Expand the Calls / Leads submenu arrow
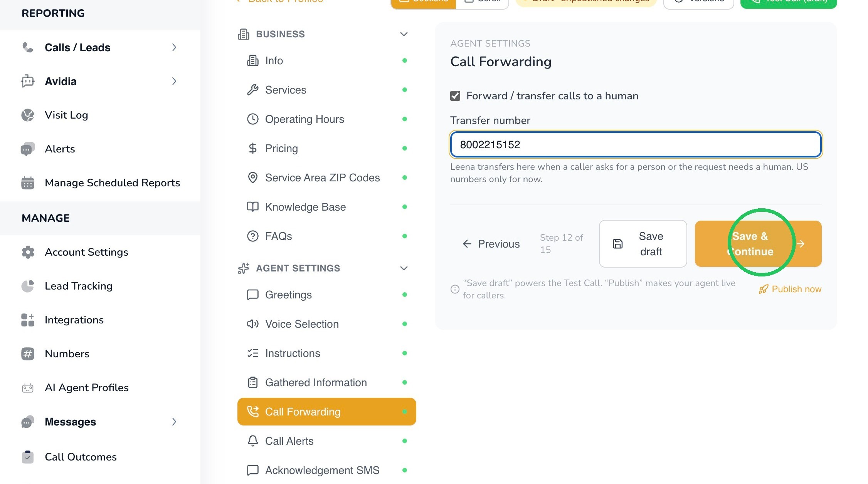The image size is (868, 484). pos(174,47)
